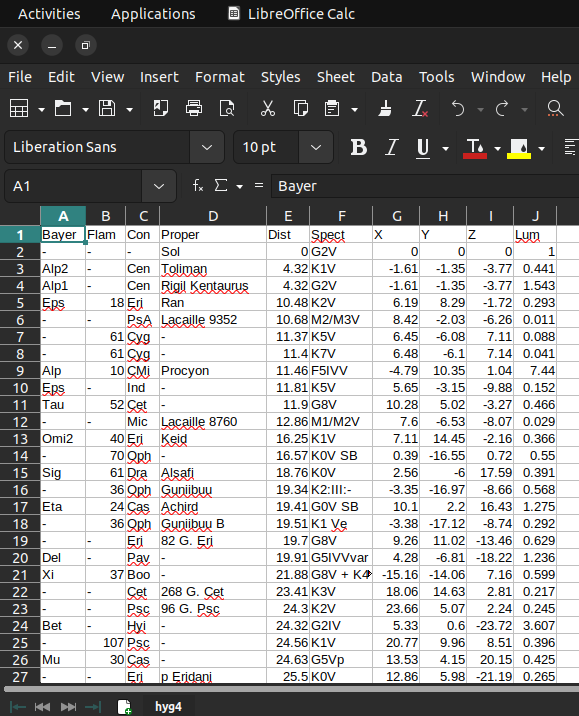Expand the Liberation Sans font name dropdown
Screen dimensions: 579x716
207,147
